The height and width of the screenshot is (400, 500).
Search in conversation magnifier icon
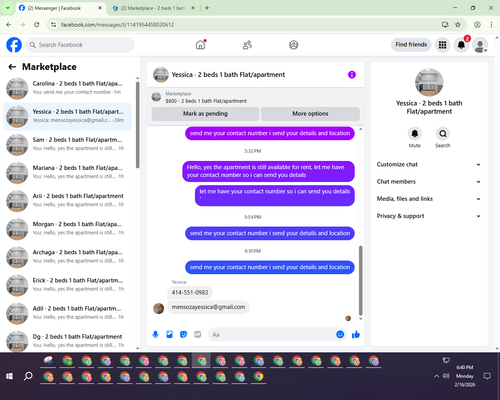pos(443,134)
